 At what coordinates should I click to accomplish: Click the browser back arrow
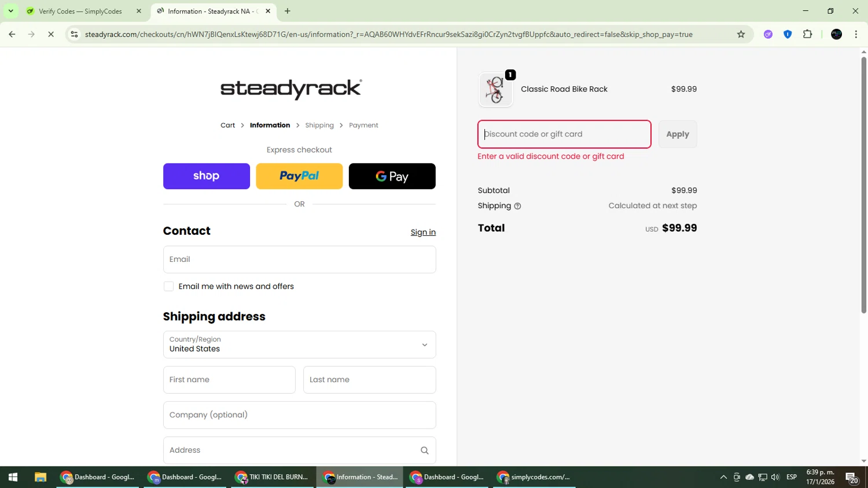12,34
